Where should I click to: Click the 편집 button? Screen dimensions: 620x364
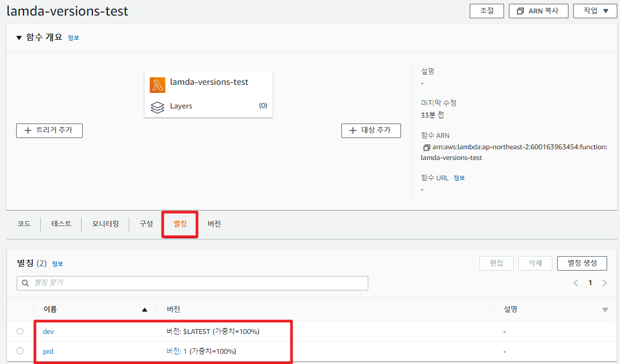click(496, 263)
